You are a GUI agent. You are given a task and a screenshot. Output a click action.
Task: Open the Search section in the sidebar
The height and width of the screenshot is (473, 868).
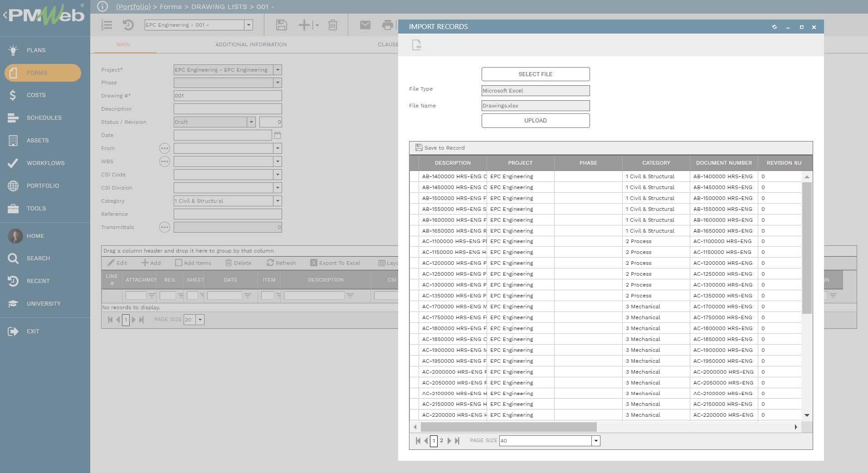(38, 258)
